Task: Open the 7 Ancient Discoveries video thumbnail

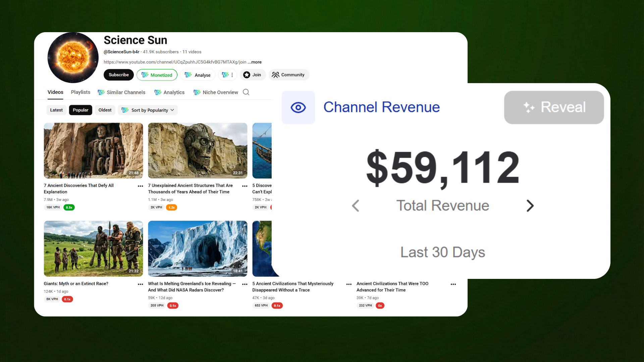Action: (x=93, y=150)
